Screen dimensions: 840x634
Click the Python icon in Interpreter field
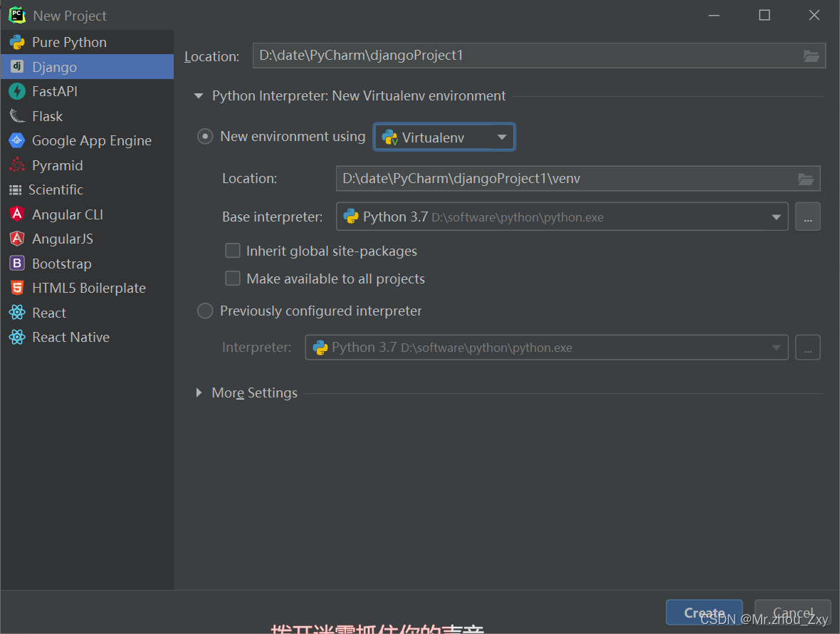pos(320,348)
